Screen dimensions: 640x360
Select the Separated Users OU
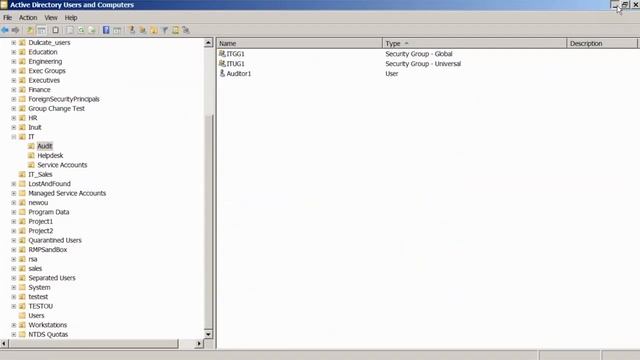point(52,278)
